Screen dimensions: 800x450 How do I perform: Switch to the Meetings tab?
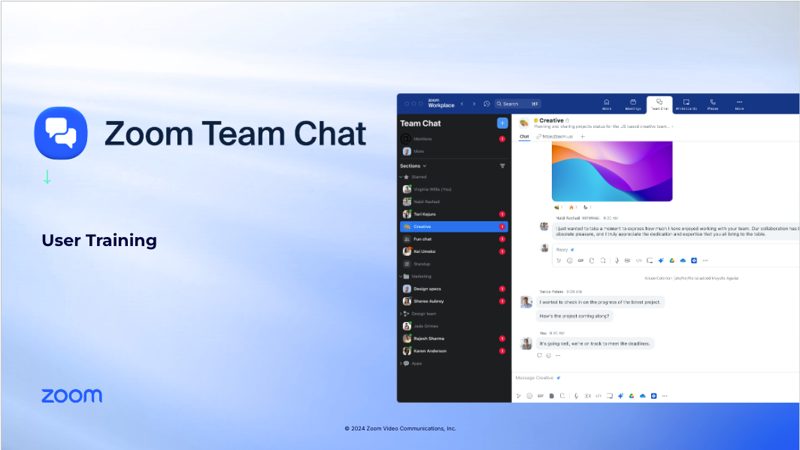633,105
